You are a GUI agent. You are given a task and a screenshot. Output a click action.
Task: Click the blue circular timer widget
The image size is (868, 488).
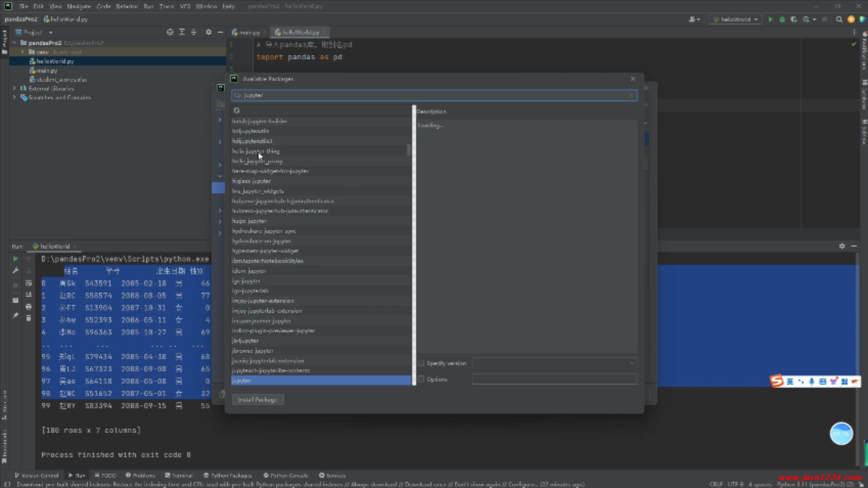(x=841, y=434)
